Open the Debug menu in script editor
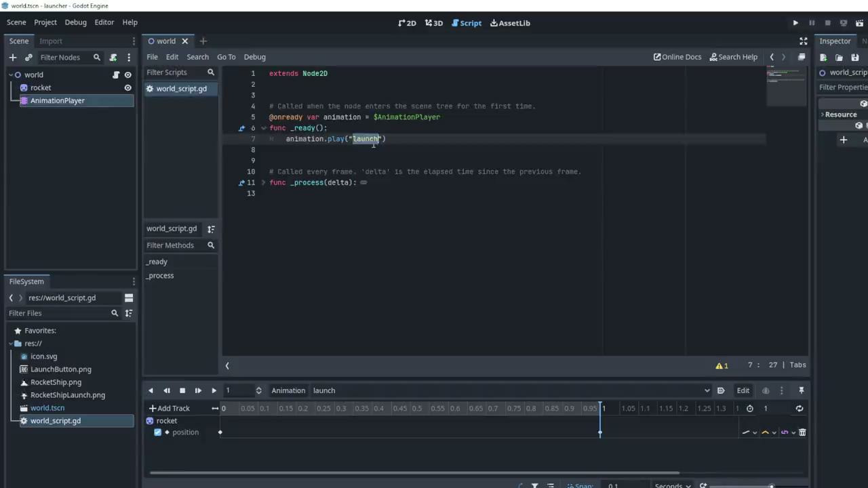 coord(254,56)
